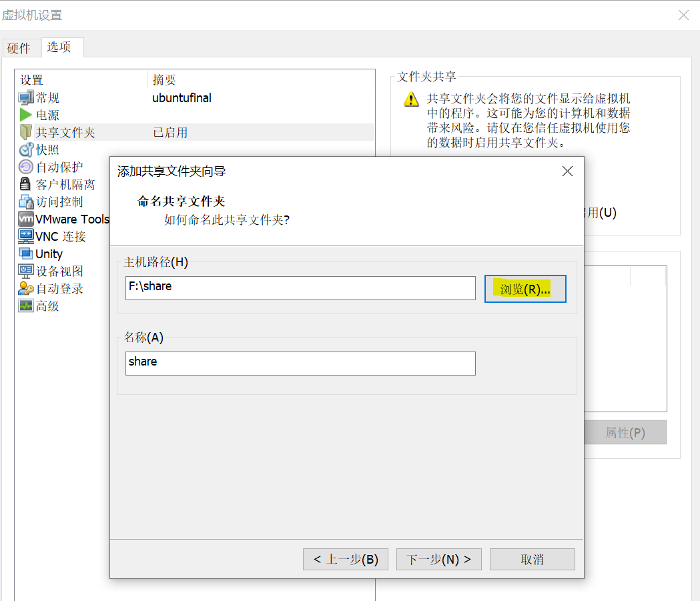Open 自动保护 settings via its shield icon
The width and height of the screenshot is (700, 601).
(27, 167)
